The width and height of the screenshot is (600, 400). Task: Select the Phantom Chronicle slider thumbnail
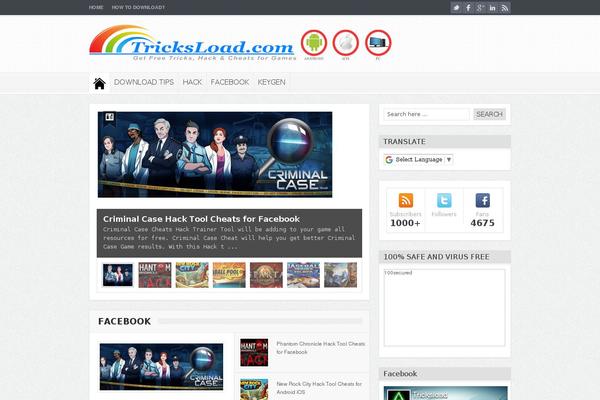coord(155,275)
